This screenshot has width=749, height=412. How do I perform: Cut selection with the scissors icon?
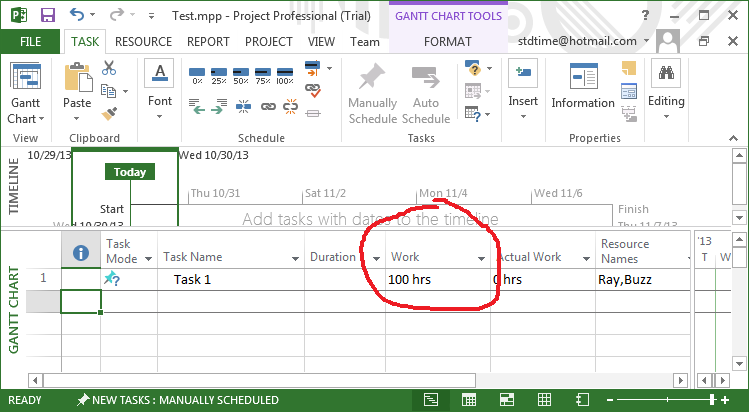[x=109, y=67]
